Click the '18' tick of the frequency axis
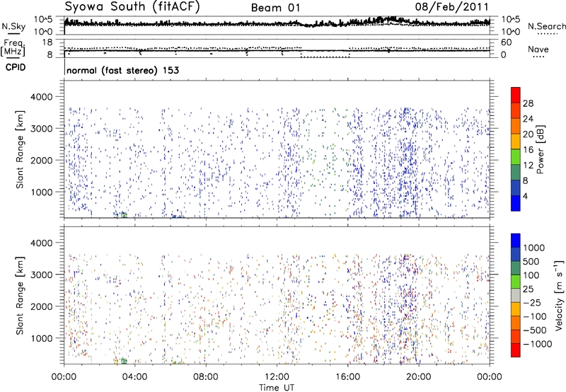The width and height of the screenshot is (566, 392). (x=47, y=42)
